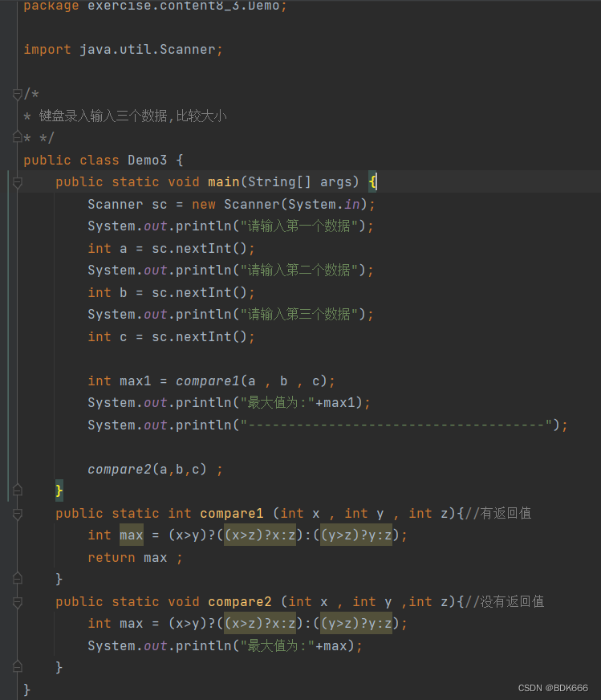
Task: Click the fold end marker at compare2's closing brace
Action: tap(18, 667)
